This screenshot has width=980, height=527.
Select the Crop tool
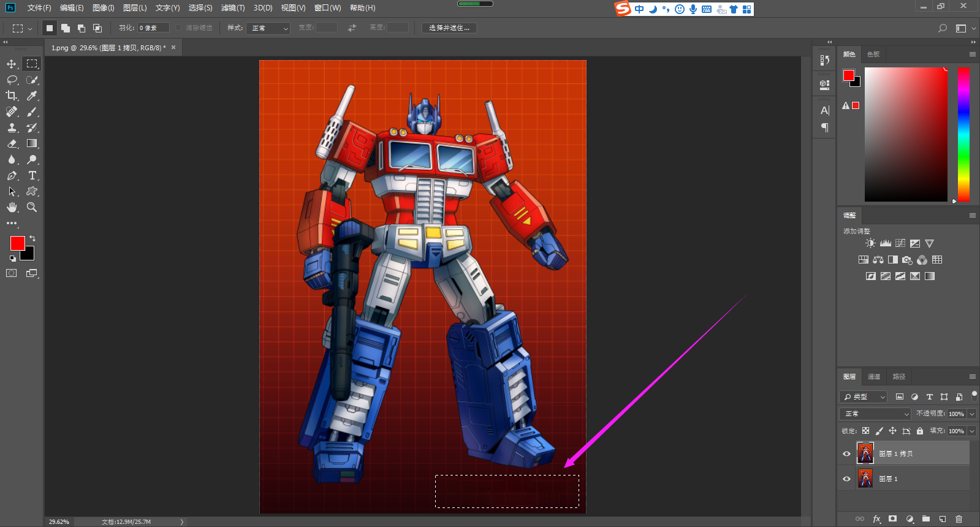point(12,96)
